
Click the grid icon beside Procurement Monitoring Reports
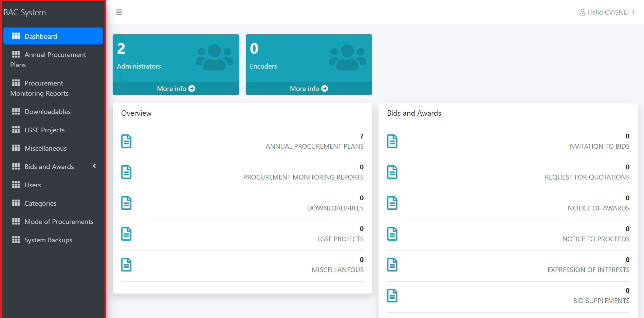(16, 83)
